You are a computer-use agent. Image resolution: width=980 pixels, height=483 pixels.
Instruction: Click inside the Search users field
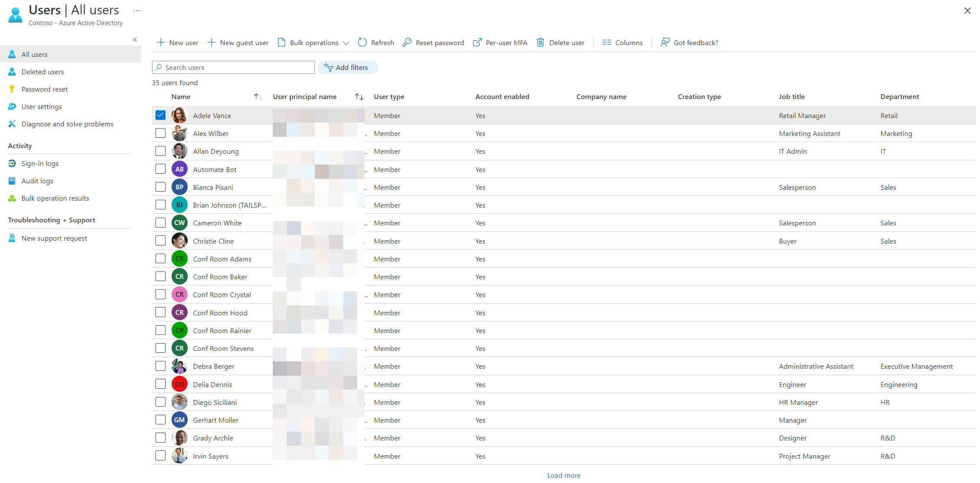click(233, 67)
